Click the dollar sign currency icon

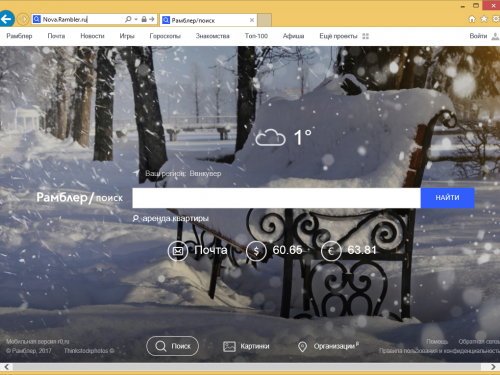point(256,251)
